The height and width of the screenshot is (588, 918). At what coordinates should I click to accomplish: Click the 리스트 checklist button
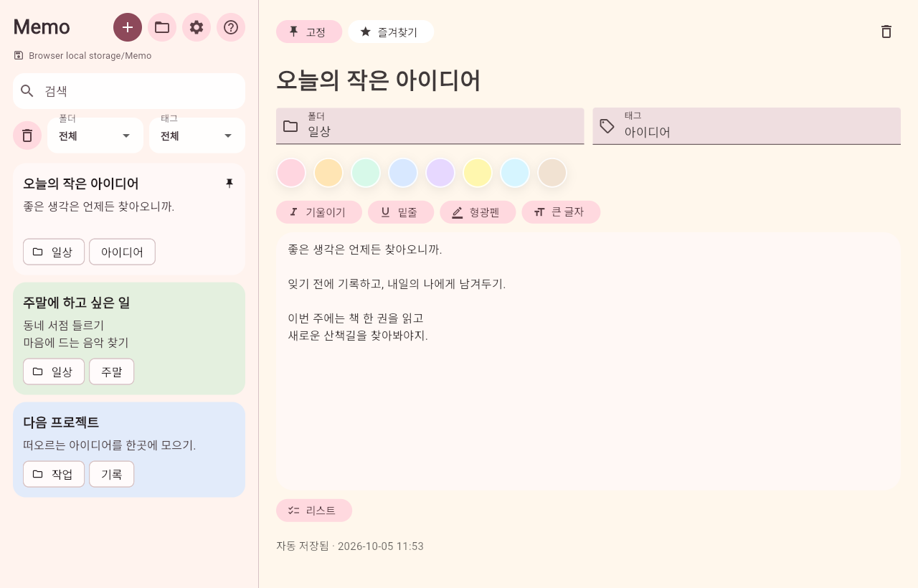pyautogui.click(x=314, y=511)
